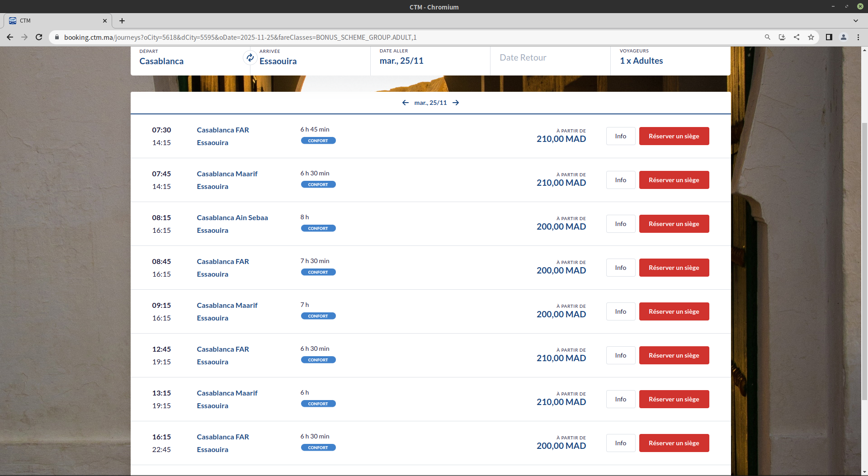Open a new browser tab
Viewport: 868px width, 476px height.
click(122, 21)
